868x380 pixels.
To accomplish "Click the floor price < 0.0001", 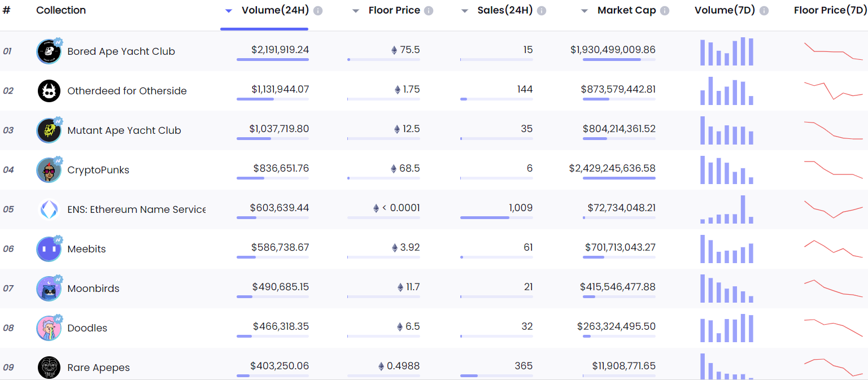I will pos(401,208).
